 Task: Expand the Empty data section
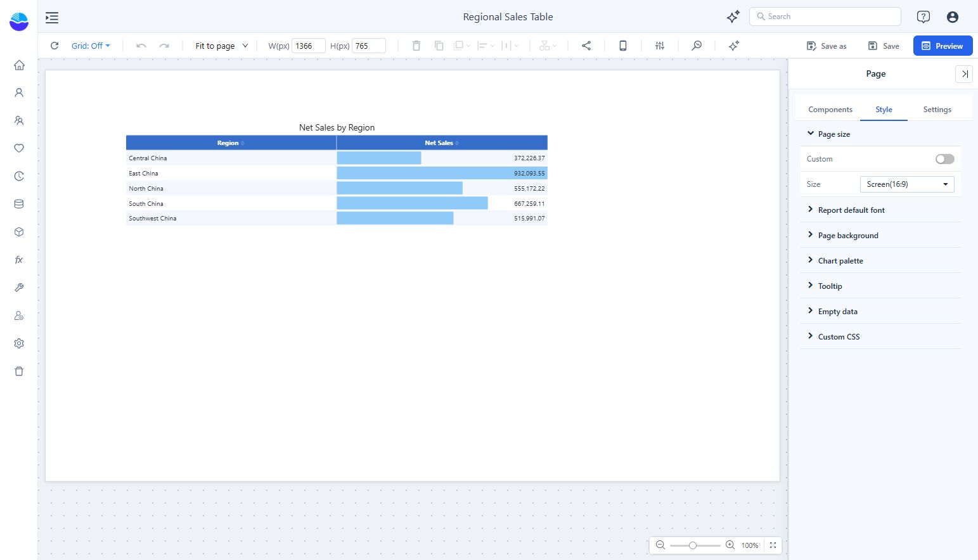coord(881,311)
